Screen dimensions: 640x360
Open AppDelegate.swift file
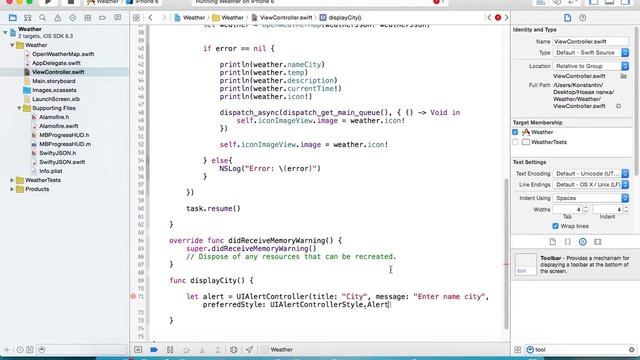point(56,63)
